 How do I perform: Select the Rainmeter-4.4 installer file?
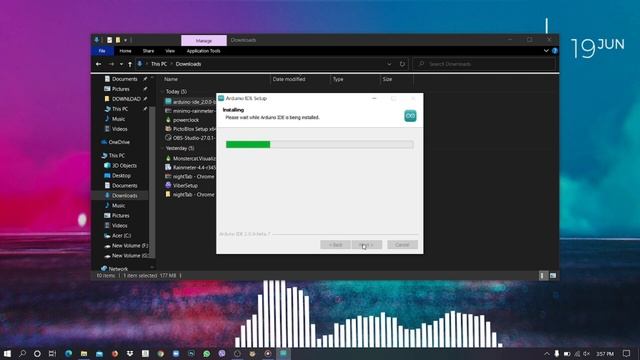tap(190, 167)
